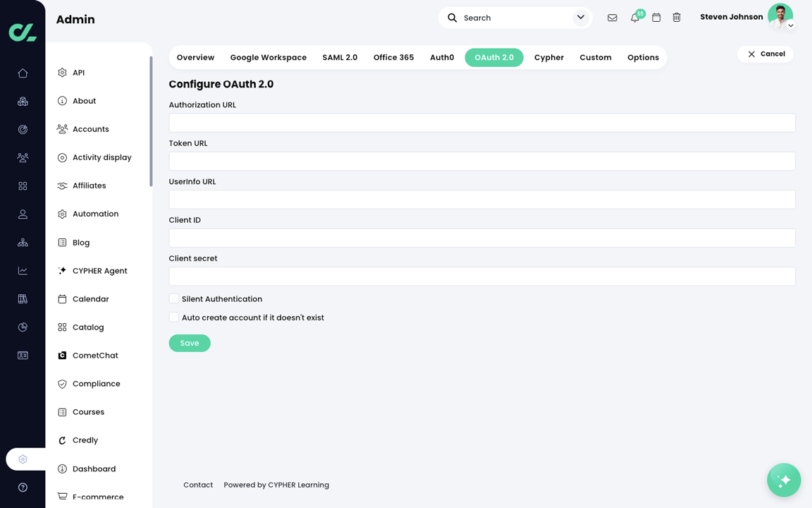Image resolution: width=812 pixels, height=508 pixels.
Task: Save the OAuth 2.0 configuration
Action: (189, 343)
